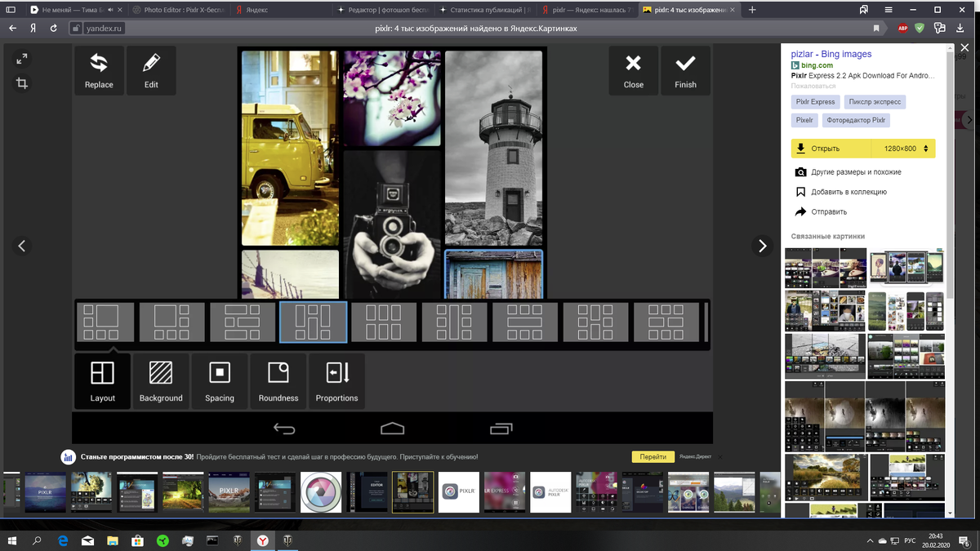
Task: Click the browser back arrow
Action: point(13,28)
